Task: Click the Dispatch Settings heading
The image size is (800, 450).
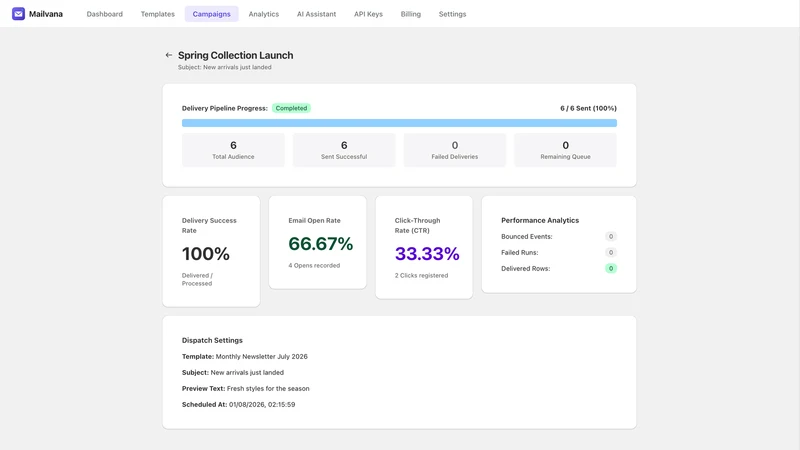Action: click(212, 340)
